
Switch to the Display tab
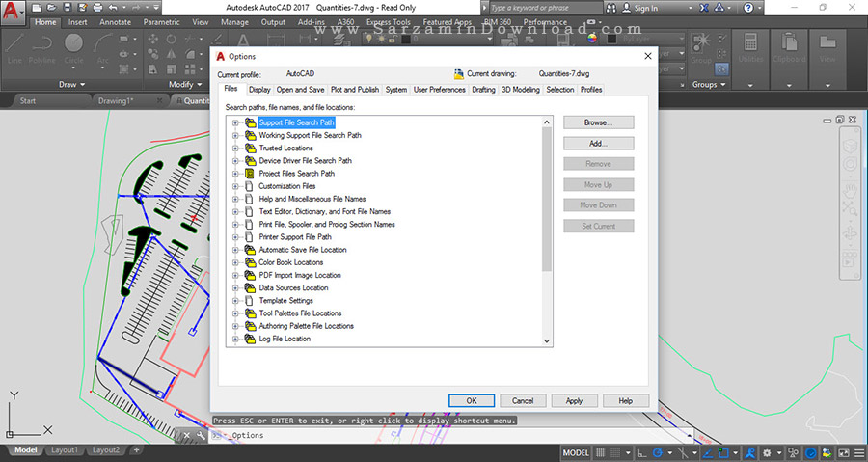point(259,90)
